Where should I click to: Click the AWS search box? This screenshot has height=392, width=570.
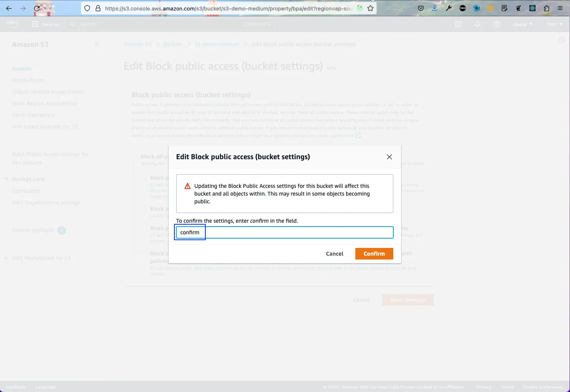click(x=170, y=24)
